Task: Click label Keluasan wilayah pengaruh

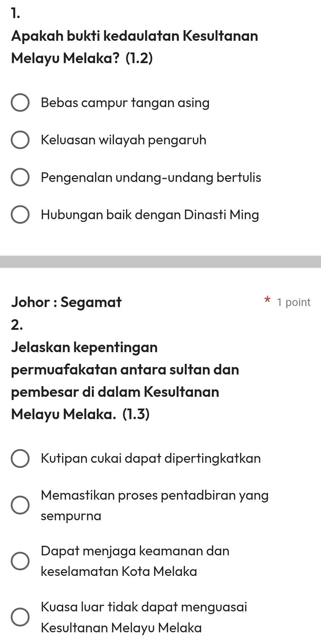Action: [123, 140]
